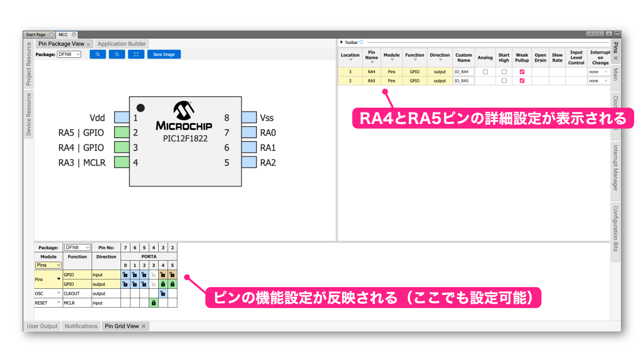Image resolution: width=644 pixels, height=362 pixels.
Task: Lock GPIO input on PORTA 4
Action: coord(163,274)
